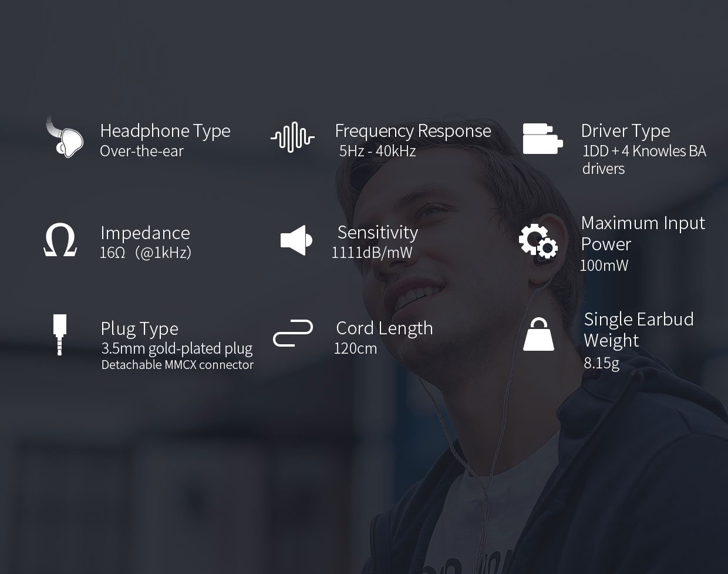
Task: Select the Frequency Response heading
Action: [413, 131]
